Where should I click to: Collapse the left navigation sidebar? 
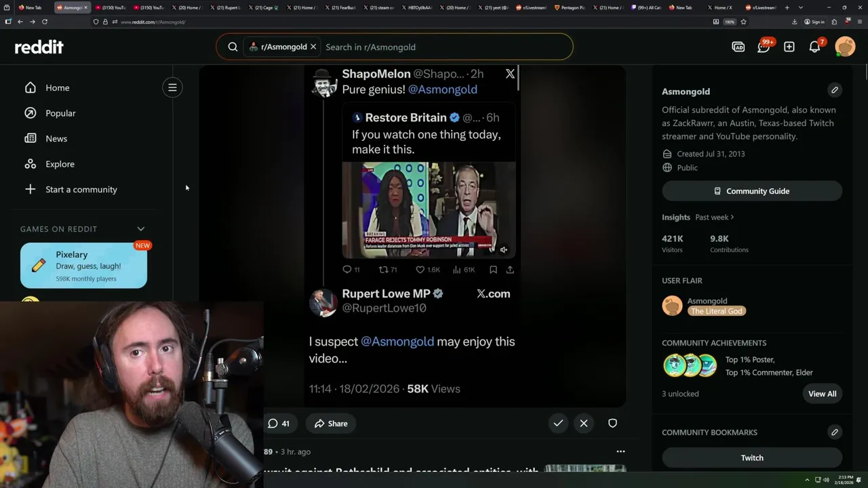(172, 87)
